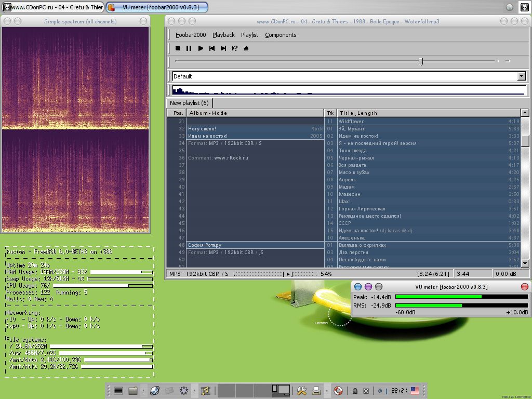Screen dimensions: 532x399
Task: Skip to the previous track
Action: coord(212,48)
